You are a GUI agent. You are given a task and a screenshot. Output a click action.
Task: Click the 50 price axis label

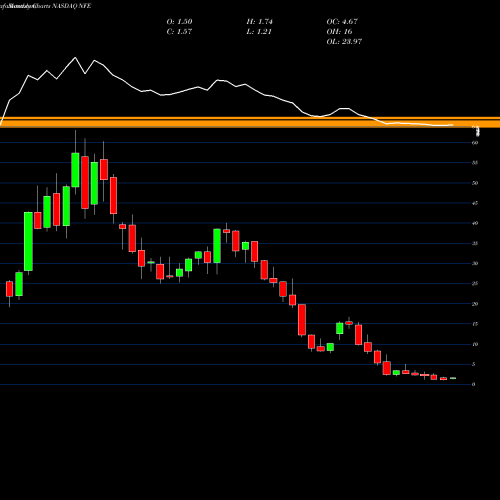tap(475, 183)
